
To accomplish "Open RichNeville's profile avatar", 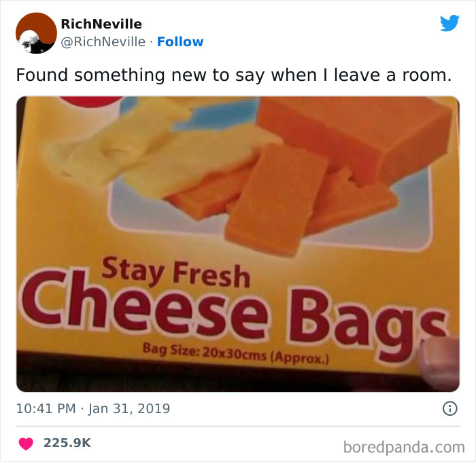I will click(36, 33).
